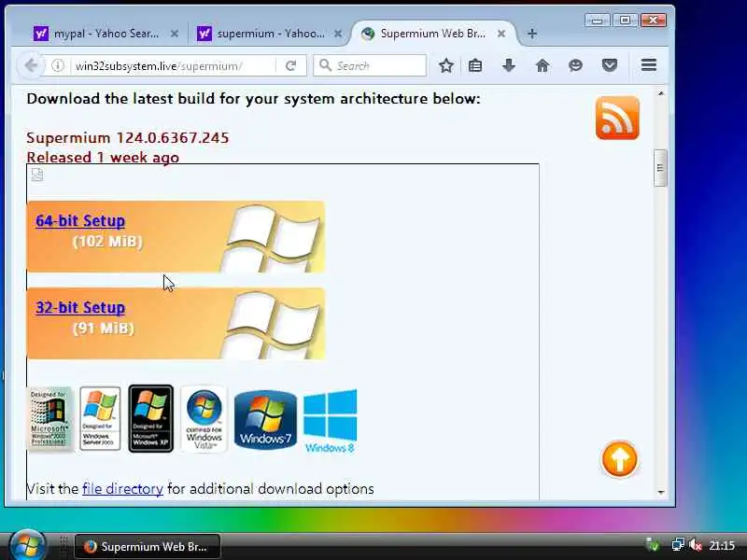Click the vertical scrollbar thumb

(x=660, y=168)
